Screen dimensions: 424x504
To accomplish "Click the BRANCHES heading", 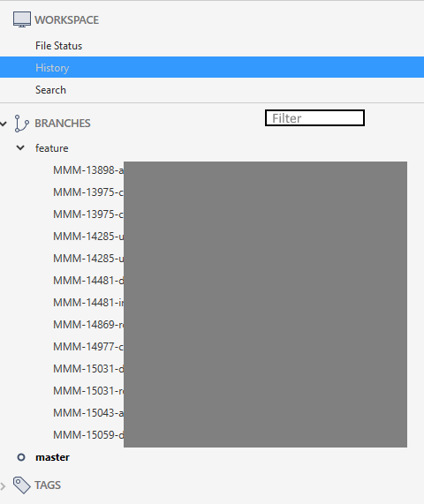I will [63, 124].
